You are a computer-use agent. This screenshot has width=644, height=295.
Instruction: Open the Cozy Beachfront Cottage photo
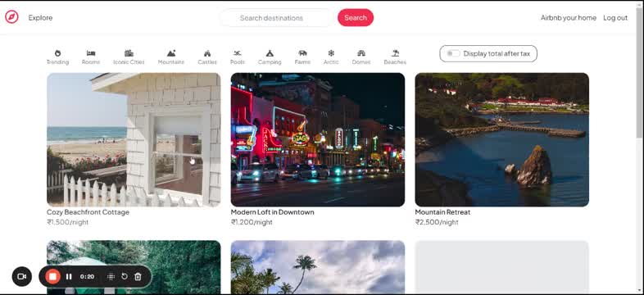pyautogui.click(x=134, y=139)
